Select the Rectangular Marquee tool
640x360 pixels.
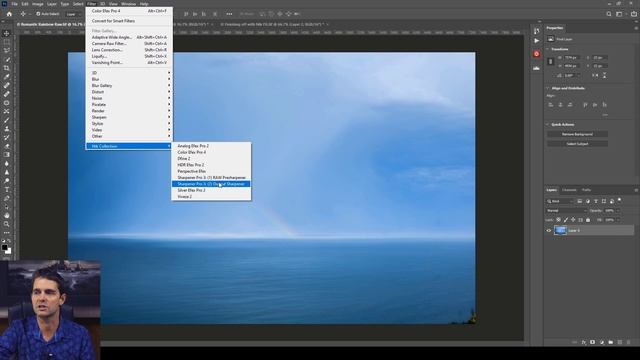[7, 42]
